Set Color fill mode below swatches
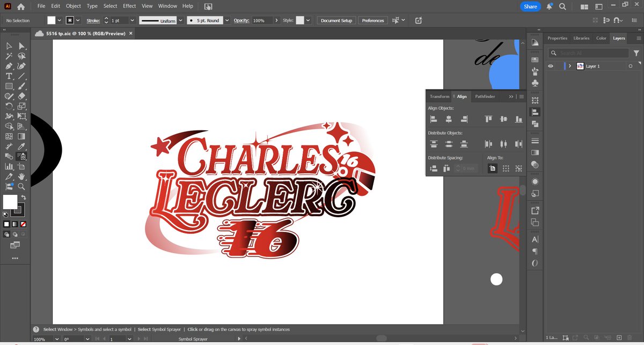 pos(6,224)
